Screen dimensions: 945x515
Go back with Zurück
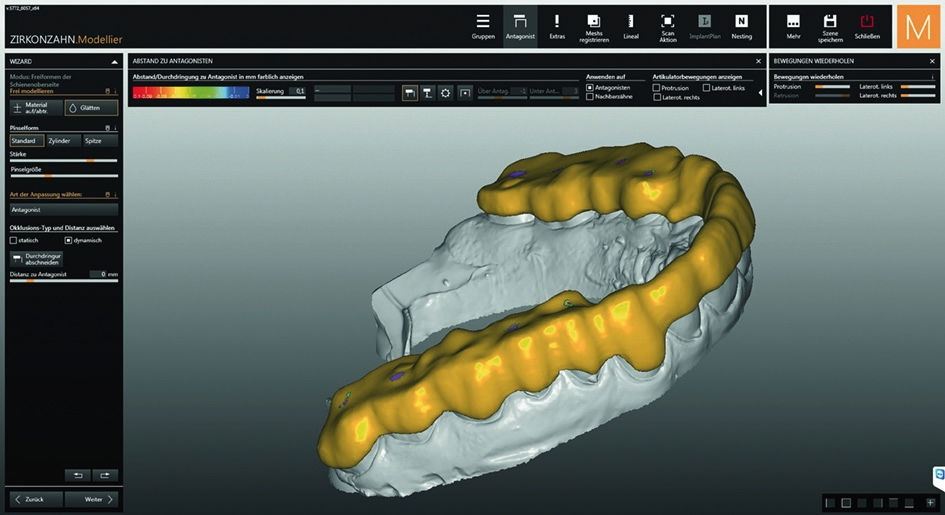[36, 499]
